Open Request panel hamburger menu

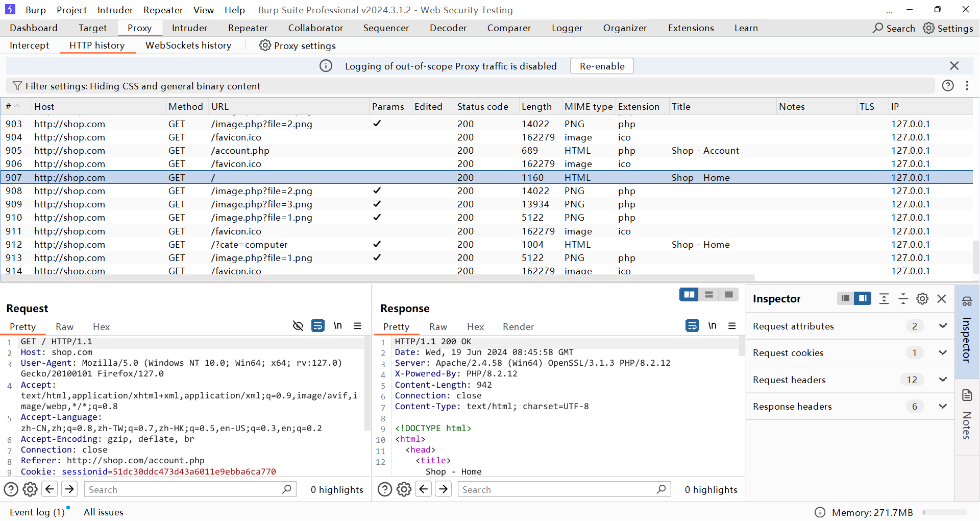coord(358,326)
